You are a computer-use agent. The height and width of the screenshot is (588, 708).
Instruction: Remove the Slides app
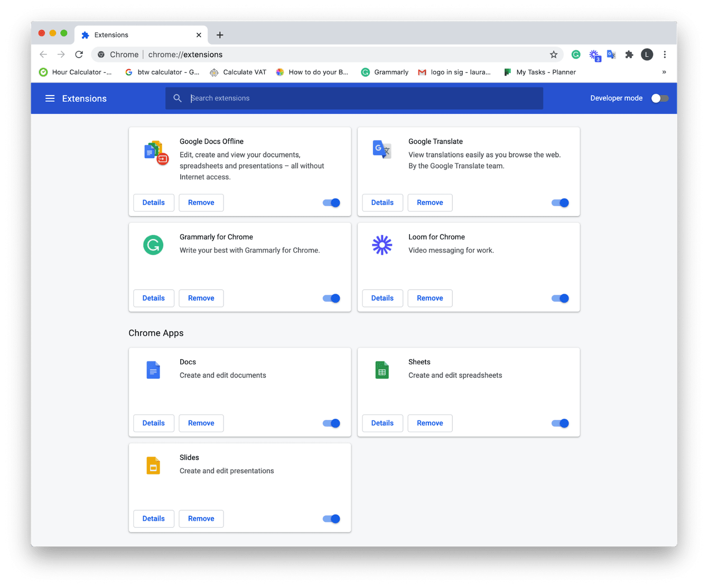point(201,519)
